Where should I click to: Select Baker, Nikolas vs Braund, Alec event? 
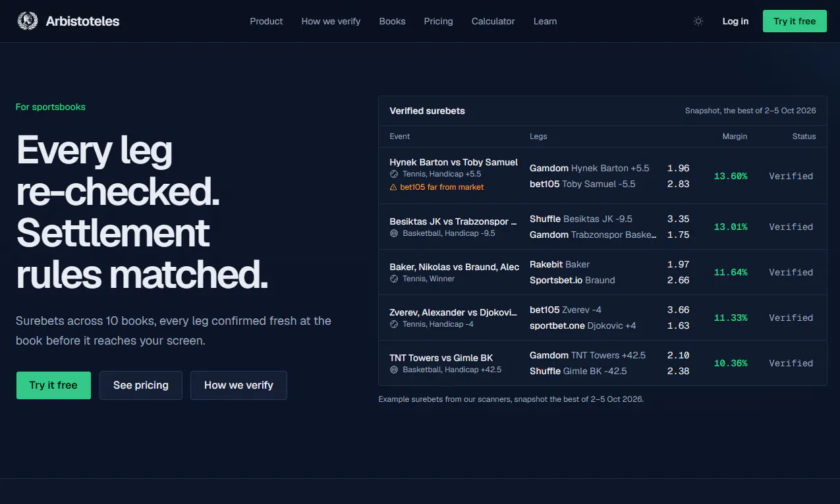point(454,267)
